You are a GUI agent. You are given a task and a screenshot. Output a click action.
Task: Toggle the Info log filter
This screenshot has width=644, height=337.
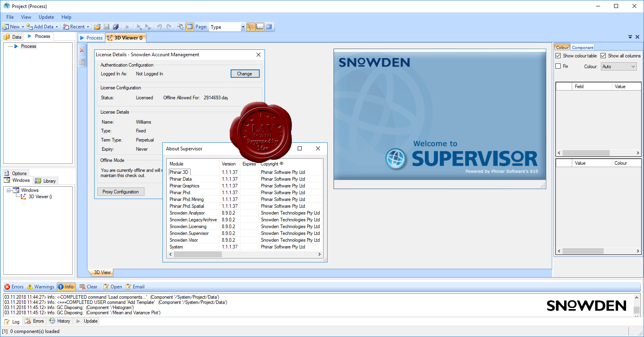(x=66, y=287)
